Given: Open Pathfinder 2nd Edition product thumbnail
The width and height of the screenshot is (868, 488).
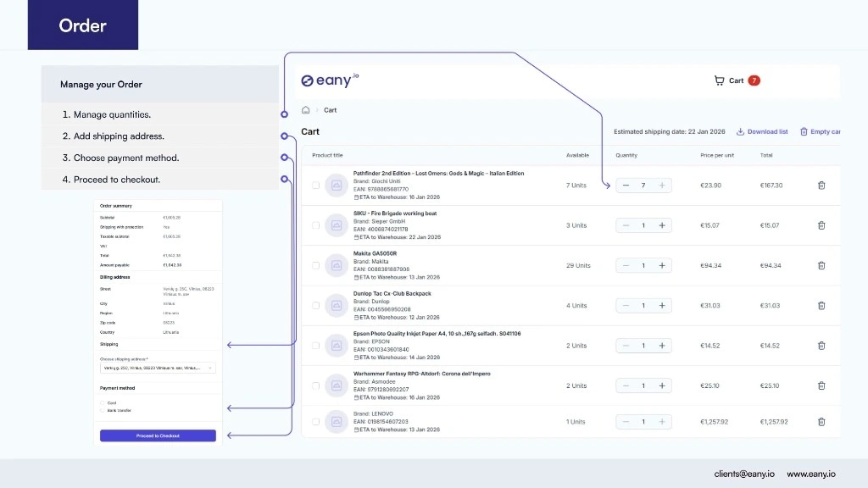Looking at the screenshot, I should point(336,186).
